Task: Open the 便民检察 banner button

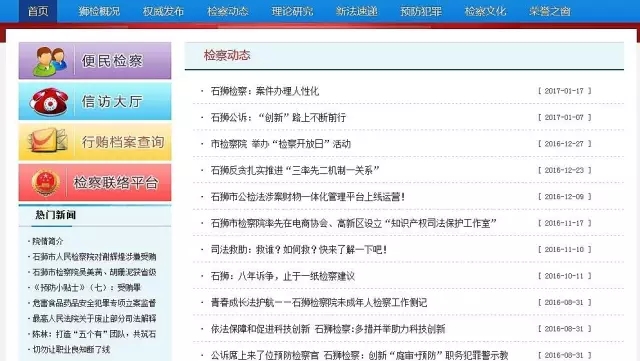Action: [95, 61]
